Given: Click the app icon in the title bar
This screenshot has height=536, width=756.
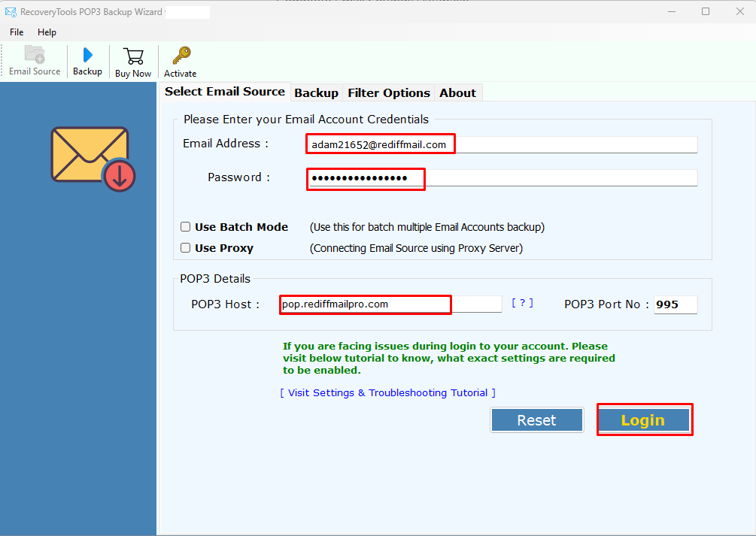Looking at the screenshot, I should [x=11, y=11].
